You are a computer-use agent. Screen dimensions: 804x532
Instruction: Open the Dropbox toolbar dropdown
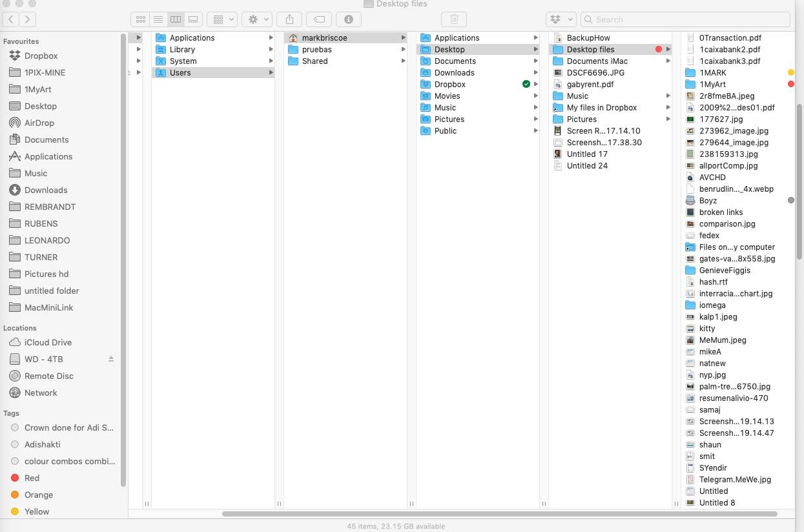pyautogui.click(x=561, y=19)
